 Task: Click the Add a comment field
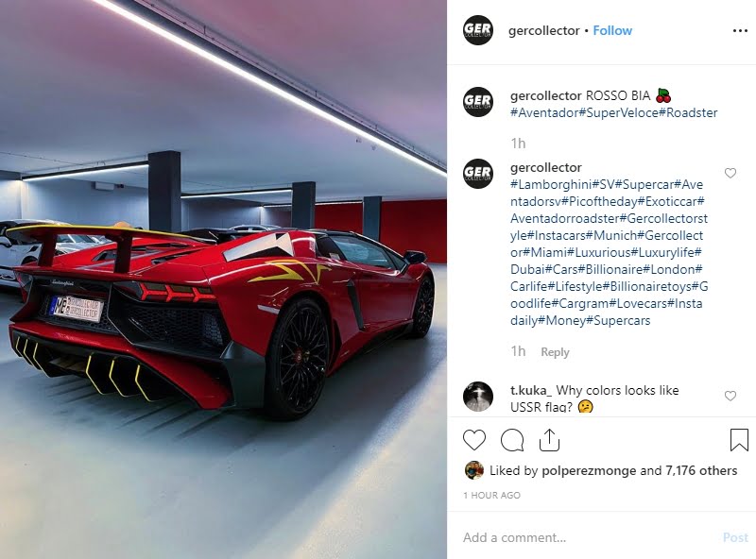[x=588, y=537]
